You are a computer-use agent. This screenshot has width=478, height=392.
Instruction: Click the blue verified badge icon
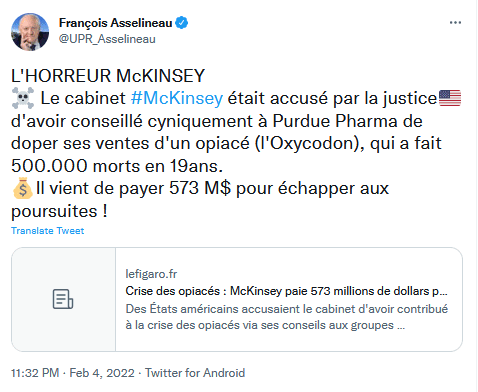coord(182,23)
